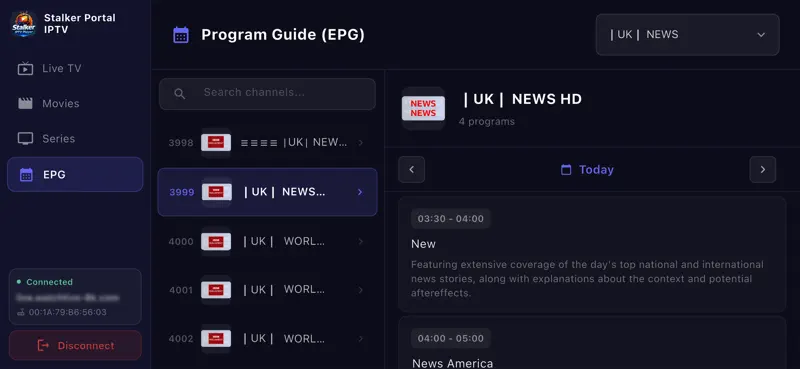Image resolution: width=800 pixels, height=369 pixels.
Task: Click the NEWS HD channel logo in header
Action: 423,108
